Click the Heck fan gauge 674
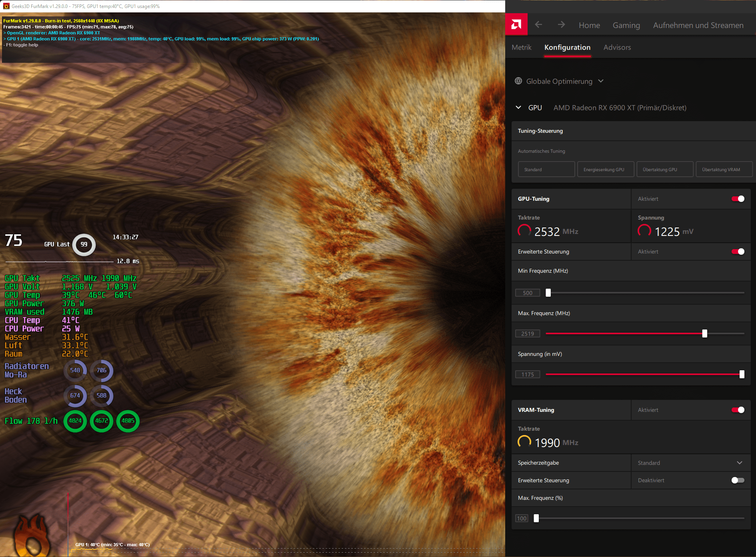The width and height of the screenshot is (756, 557). pyautogui.click(x=75, y=396)
